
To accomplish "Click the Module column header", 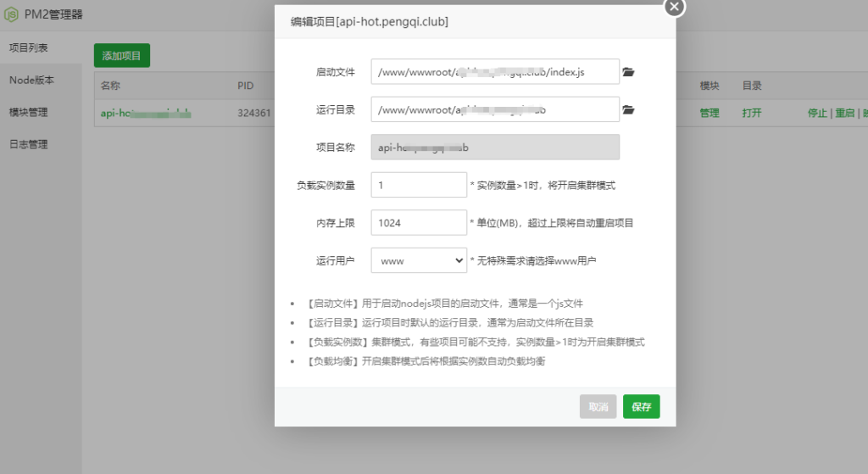I will pyautogui.click(x=709, y=86).
